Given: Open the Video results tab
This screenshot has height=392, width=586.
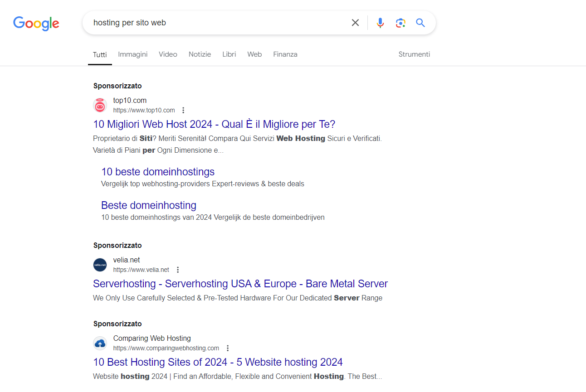Looking at the screenshot, I should click(168, 54).
